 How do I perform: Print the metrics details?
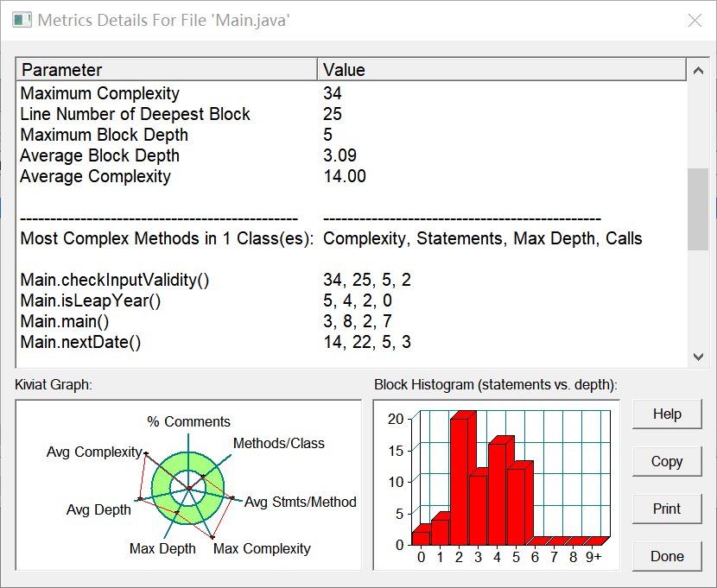click(667, 509)
